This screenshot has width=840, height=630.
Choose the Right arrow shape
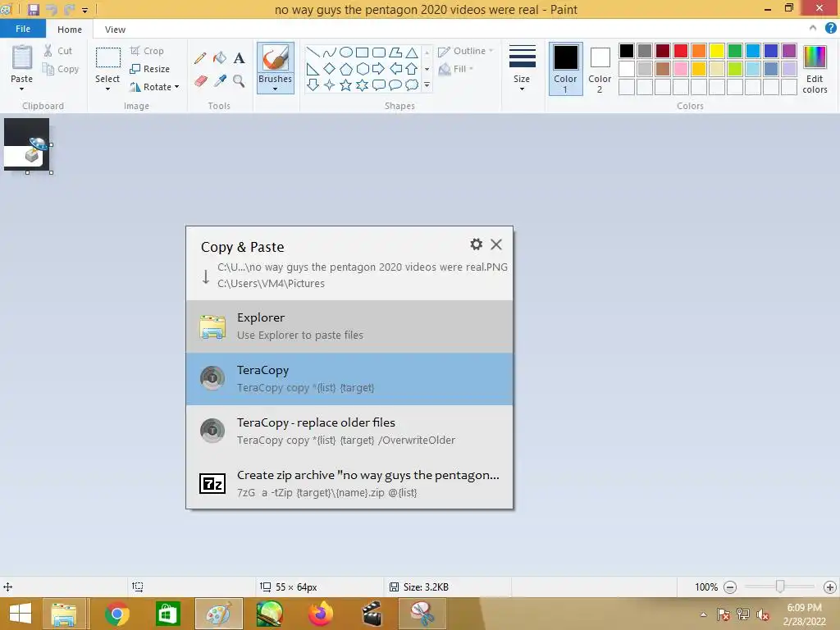(379, 69)
